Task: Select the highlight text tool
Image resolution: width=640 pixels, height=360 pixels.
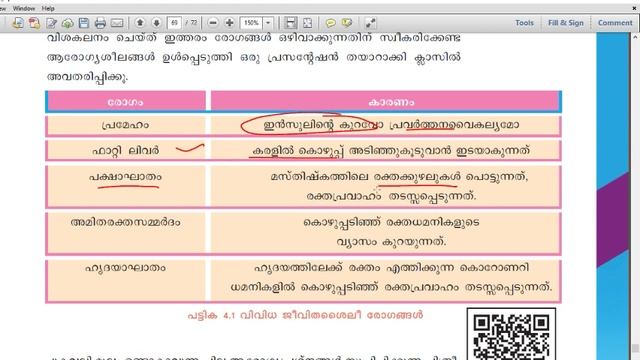Action: (347, 23)
